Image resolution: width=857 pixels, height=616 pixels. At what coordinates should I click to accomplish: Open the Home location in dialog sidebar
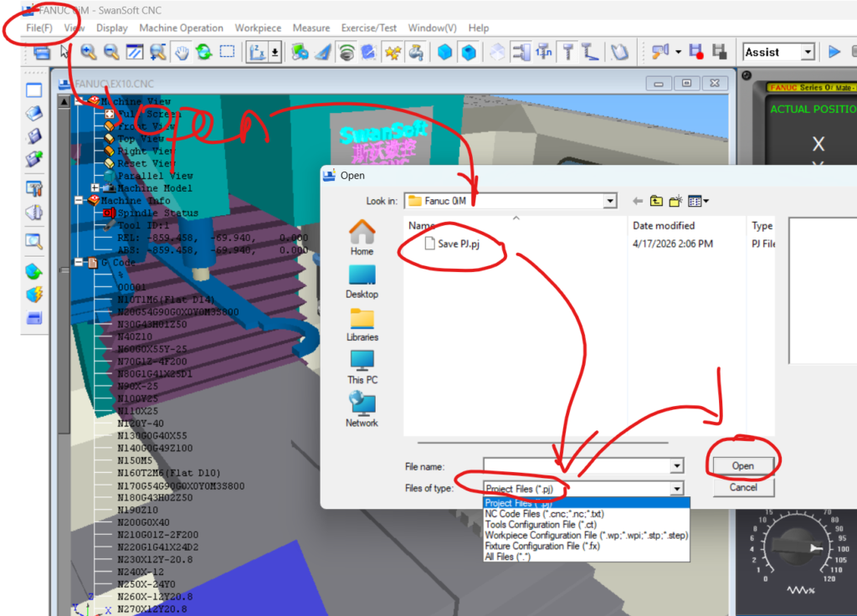pyautogui.click(x=362, y=237)
